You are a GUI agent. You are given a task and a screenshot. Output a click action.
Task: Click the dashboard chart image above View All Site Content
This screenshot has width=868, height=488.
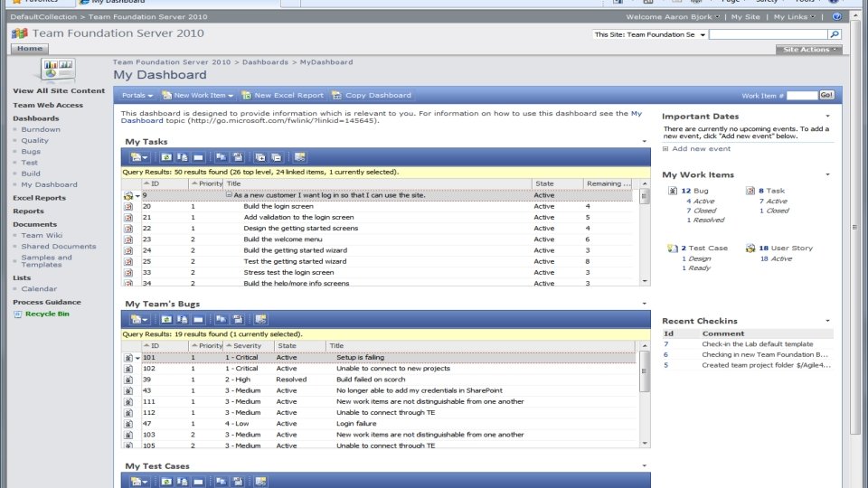coord(58,70)
